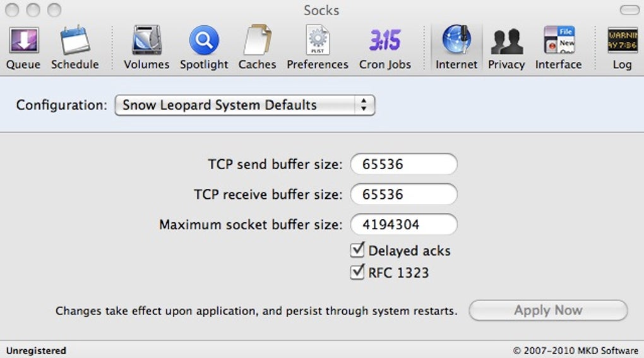Disable the Delayed acks checkbox
644x358 pixels.
tap(358, 250)
